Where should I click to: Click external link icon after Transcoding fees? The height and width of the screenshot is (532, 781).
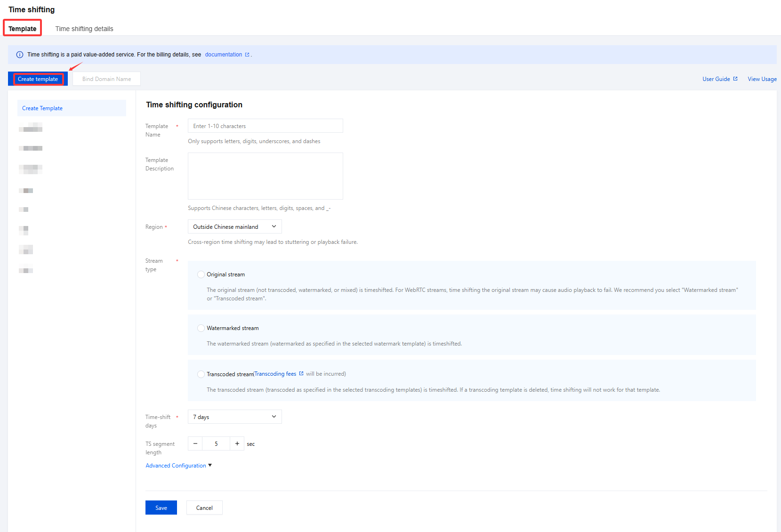301,374
